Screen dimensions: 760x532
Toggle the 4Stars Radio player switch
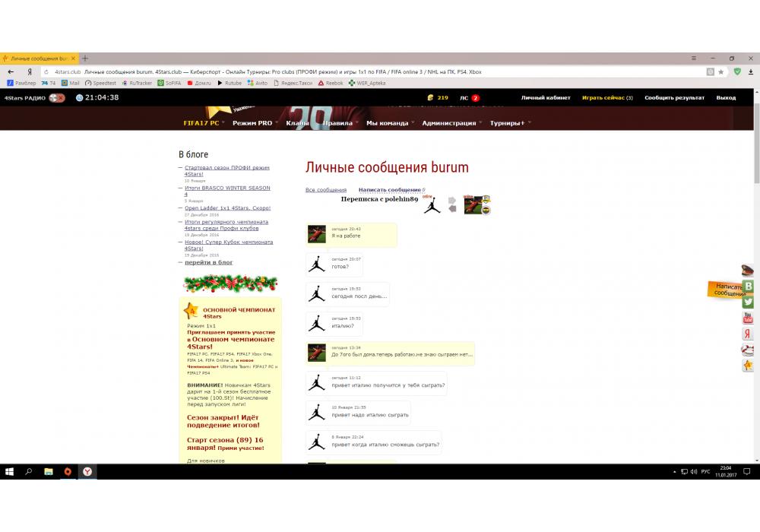pyautogui.click(x=57, y=98)
